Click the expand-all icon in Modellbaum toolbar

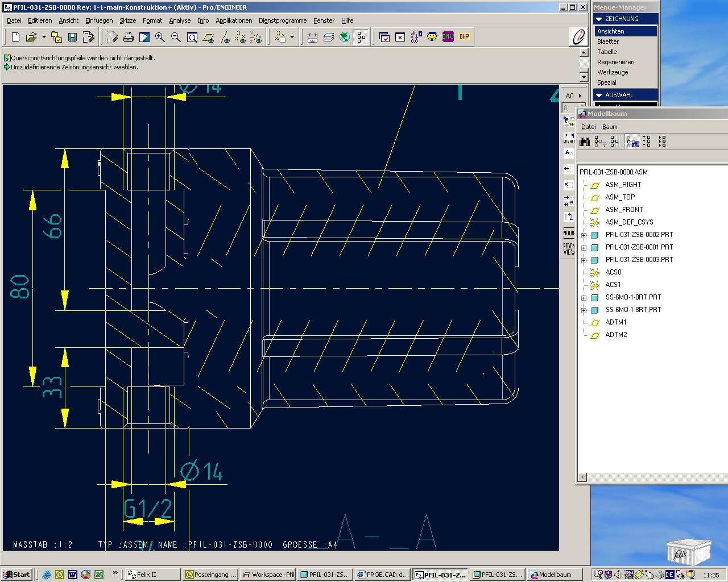tap(647, 142)
